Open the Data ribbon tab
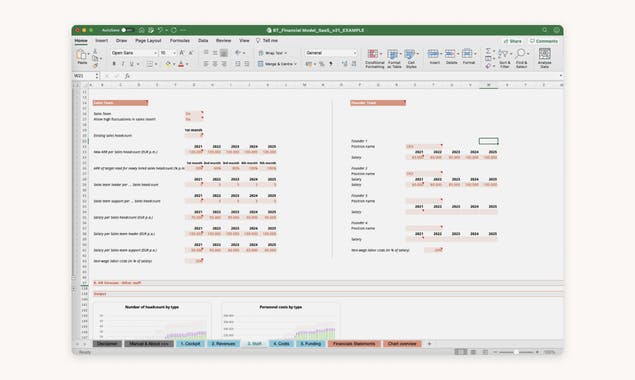This screenshot has width=635, height=380. [x=203, y=41]
